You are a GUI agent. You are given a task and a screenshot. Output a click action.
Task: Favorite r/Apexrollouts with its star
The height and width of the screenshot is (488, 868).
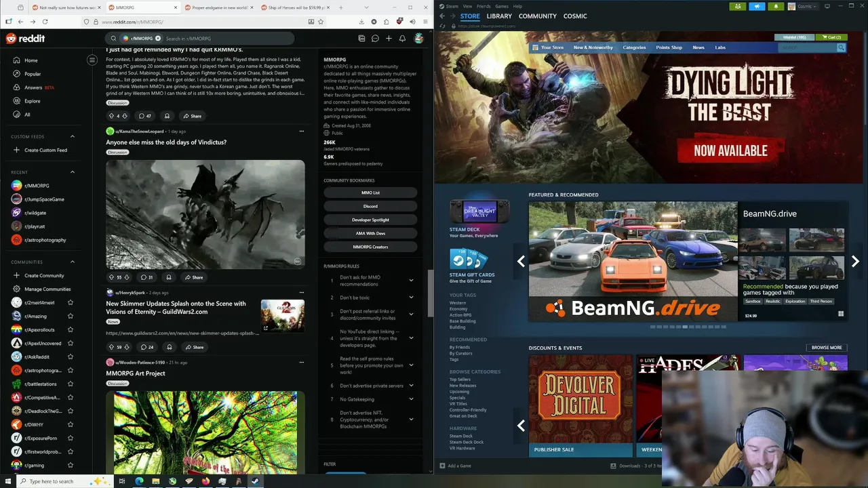pos(70,330)
